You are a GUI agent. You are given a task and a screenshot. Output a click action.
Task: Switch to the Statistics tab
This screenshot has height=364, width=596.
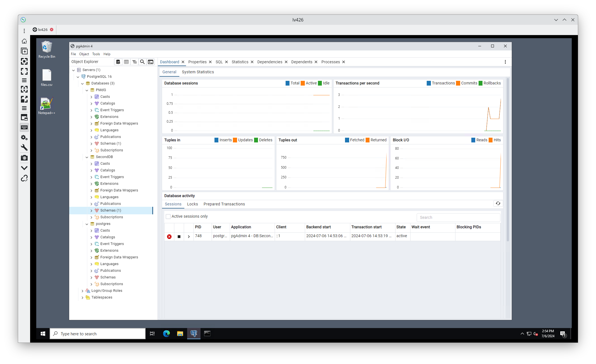[x=240, y=62]
